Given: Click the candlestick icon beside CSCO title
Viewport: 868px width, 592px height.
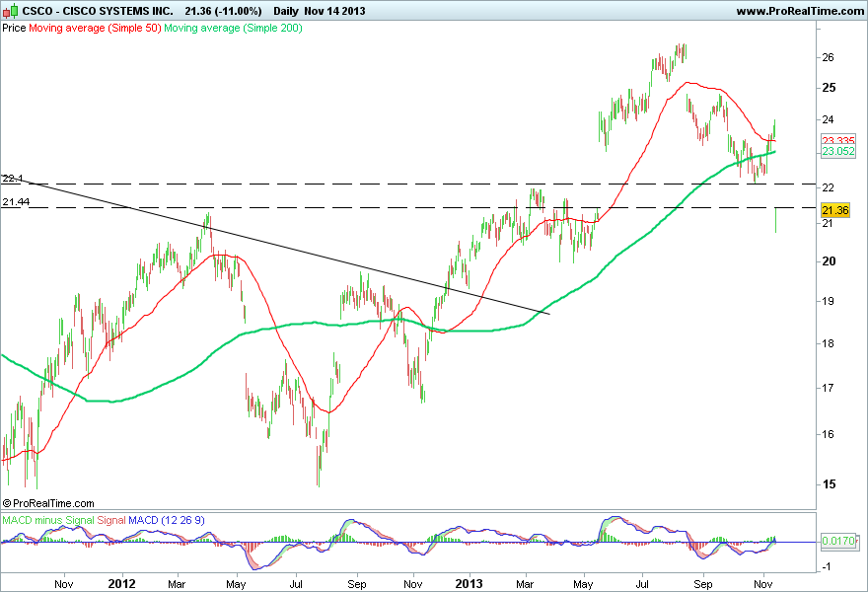Looking at the screenshot, I should [x=10, y=11].
